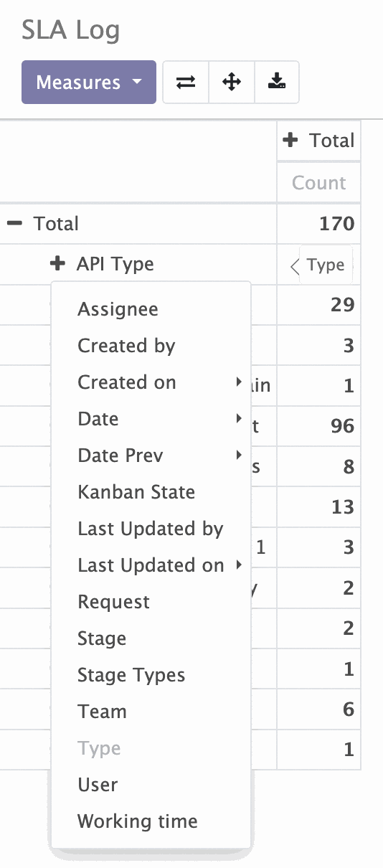Viewport: 383px width, 868px height.
Task: Collapse the Total row minus icon
Action: [x=14, y=224]
